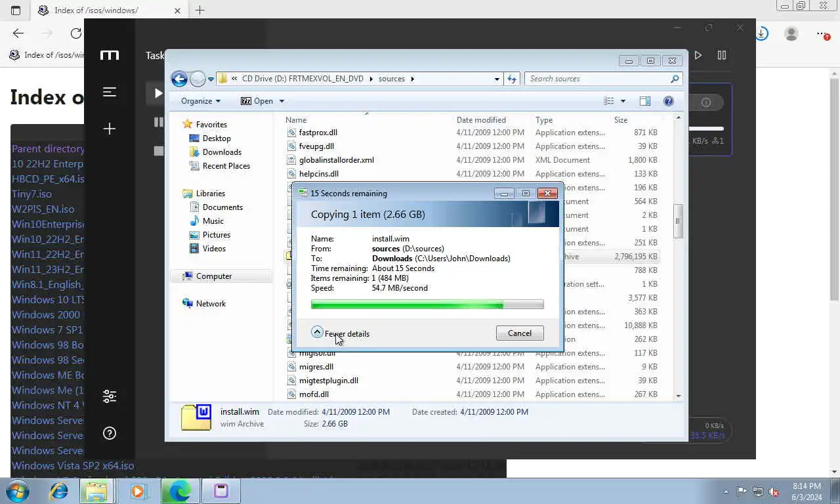Reload the Edge page
The width and height of the screenshot is (840, 504).
click(x=76, y=33)
